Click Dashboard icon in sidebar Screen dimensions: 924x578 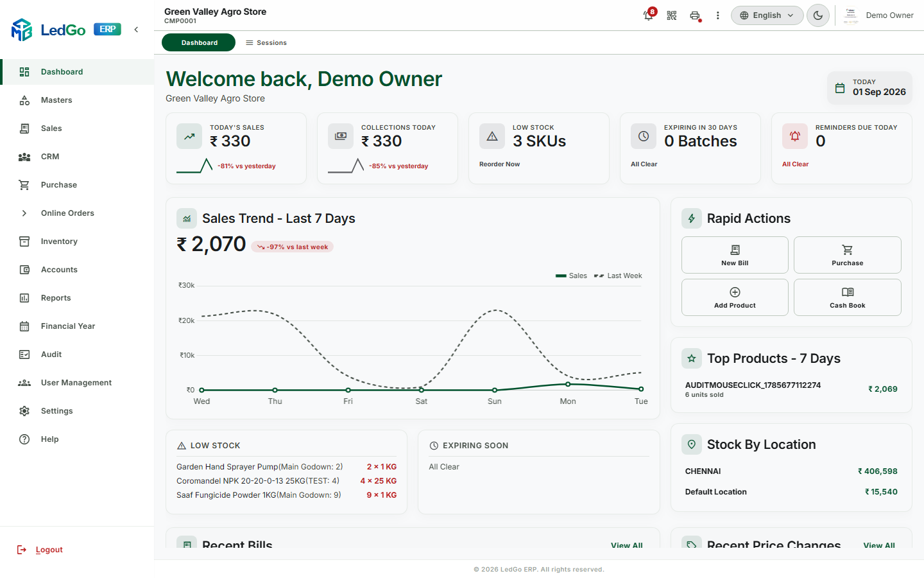24,72
